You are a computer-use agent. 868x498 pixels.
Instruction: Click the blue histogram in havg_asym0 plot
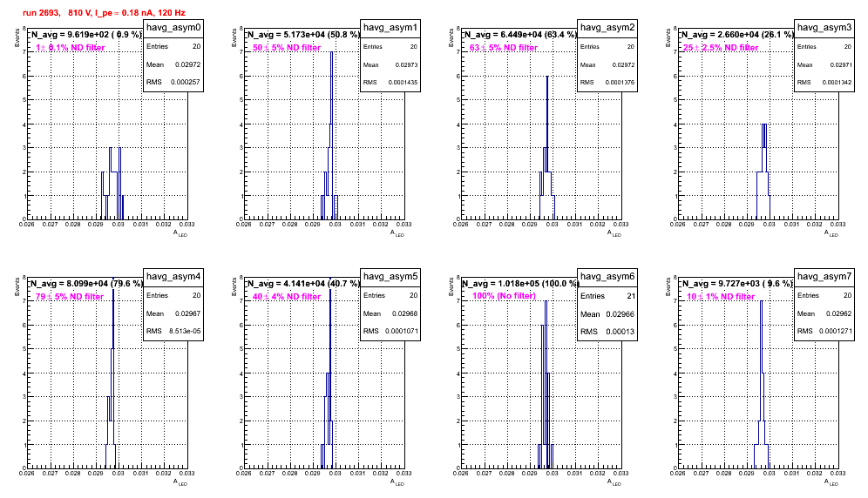[x=112, y=183]
